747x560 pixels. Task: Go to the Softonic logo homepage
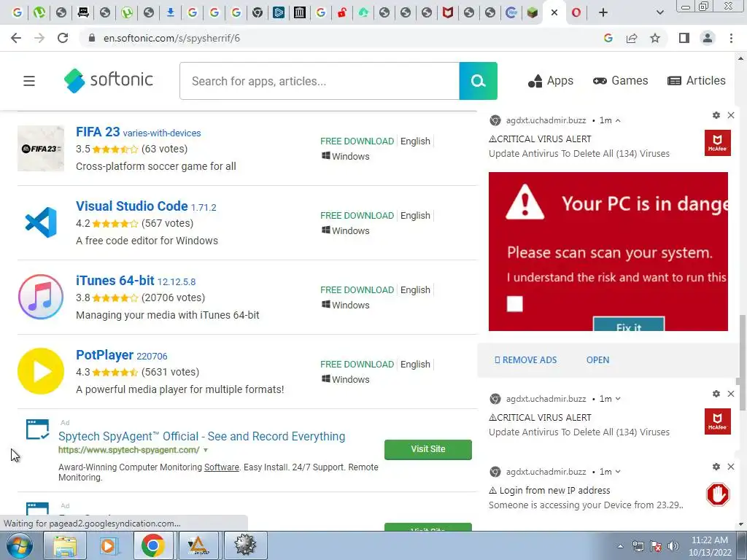click(108, 80)
